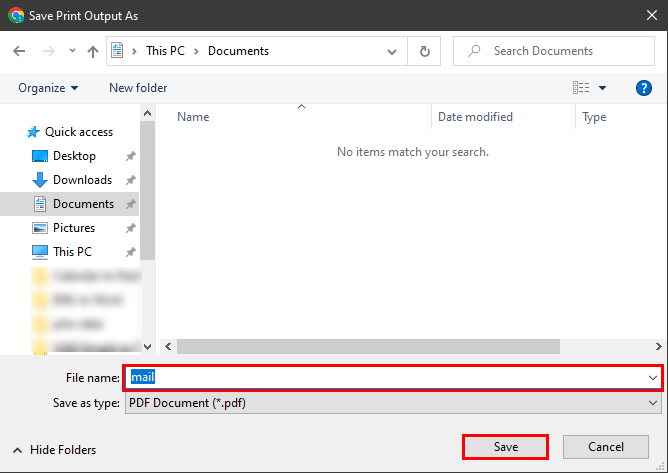This screenshot has width=668, height=473.
Task: Refresh the Documents folder view
Action: tap(425, 51)
